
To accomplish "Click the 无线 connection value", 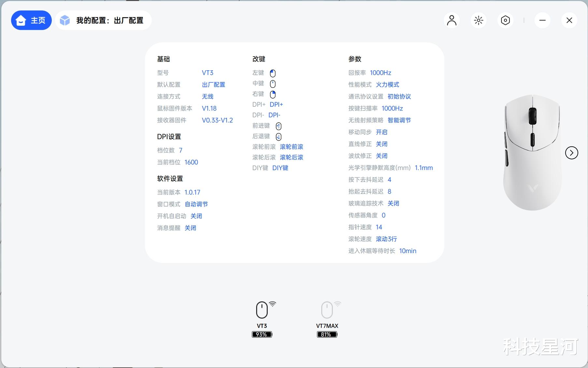I will pyautogui.click(x=208, y=97).
